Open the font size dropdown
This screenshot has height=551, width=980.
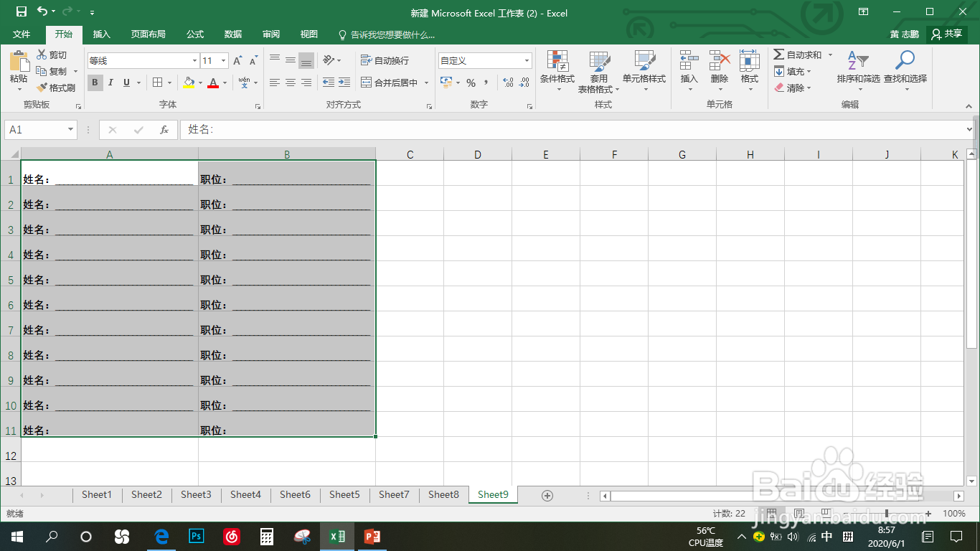224,61
